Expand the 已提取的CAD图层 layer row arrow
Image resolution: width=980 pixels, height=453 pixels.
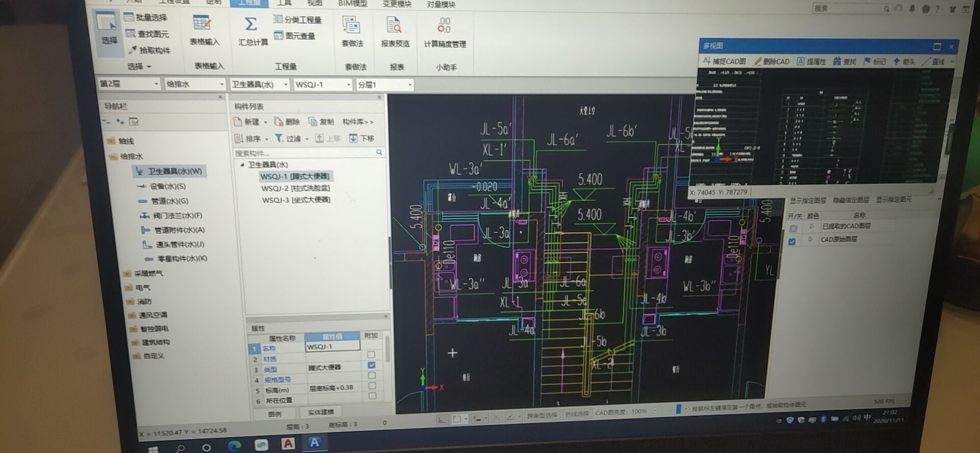click(x=812, y=226)
